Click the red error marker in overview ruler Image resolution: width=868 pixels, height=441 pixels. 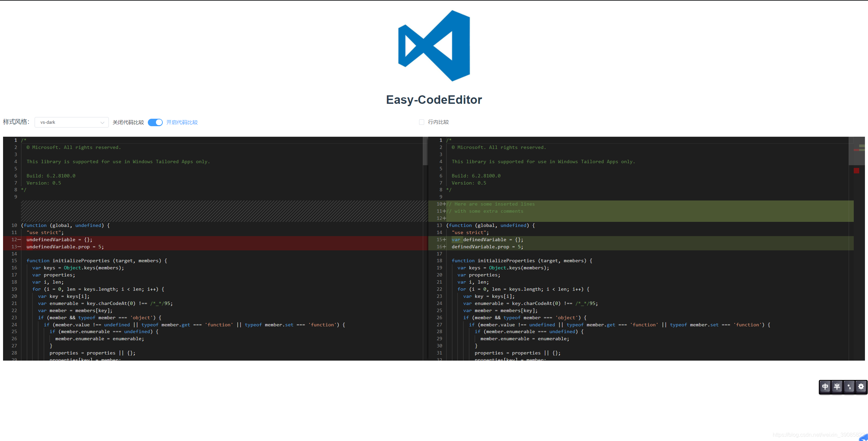coord(856,171)
